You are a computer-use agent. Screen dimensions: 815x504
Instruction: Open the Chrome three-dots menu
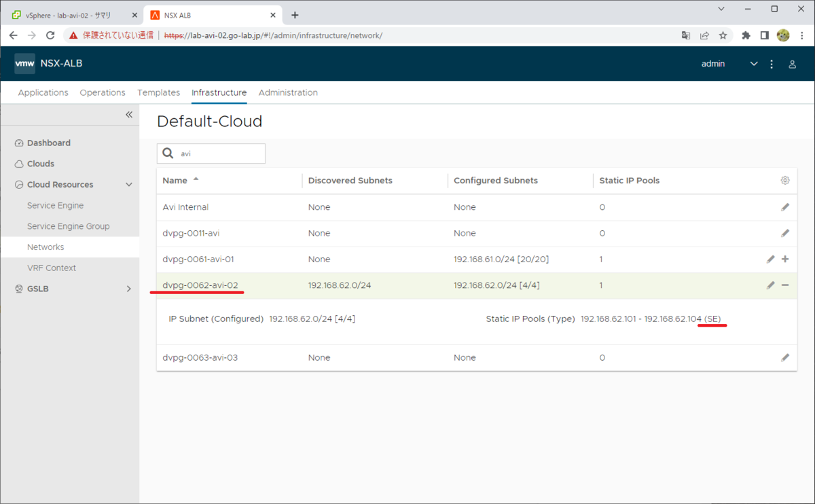[x=801, y=35]
